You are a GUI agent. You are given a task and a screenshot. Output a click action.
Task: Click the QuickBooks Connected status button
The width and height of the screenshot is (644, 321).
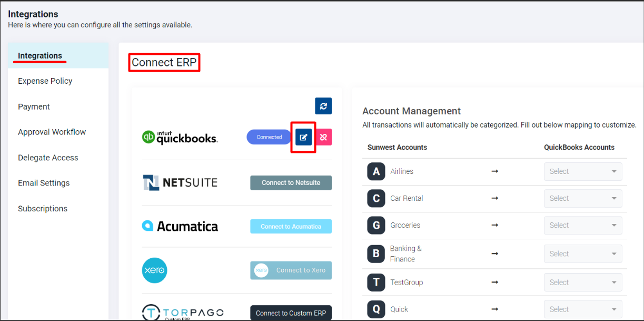[x=269, y=137]
